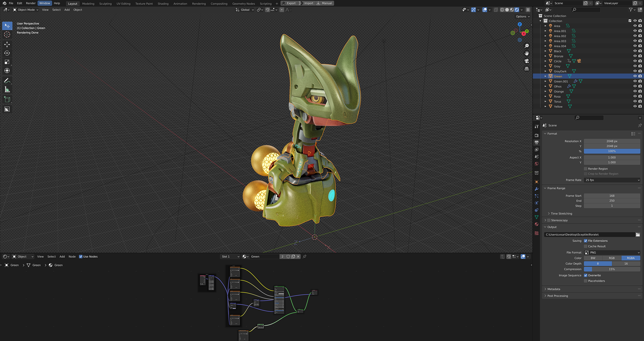Switch to the Shading workspace tab
Screen dimensions: 644x341
pyautogui.click(x=163, y=4)
